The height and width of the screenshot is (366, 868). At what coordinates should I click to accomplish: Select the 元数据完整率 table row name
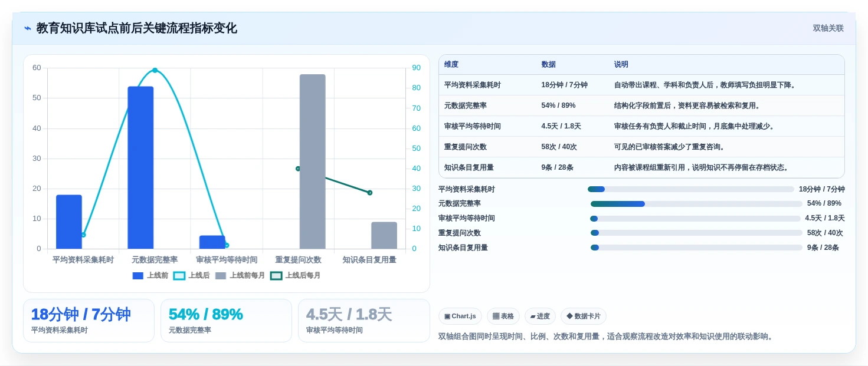point(466,105)
